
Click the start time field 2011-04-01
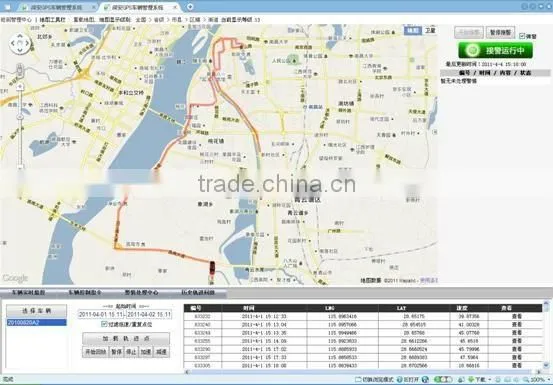click(x=101, y=314)
